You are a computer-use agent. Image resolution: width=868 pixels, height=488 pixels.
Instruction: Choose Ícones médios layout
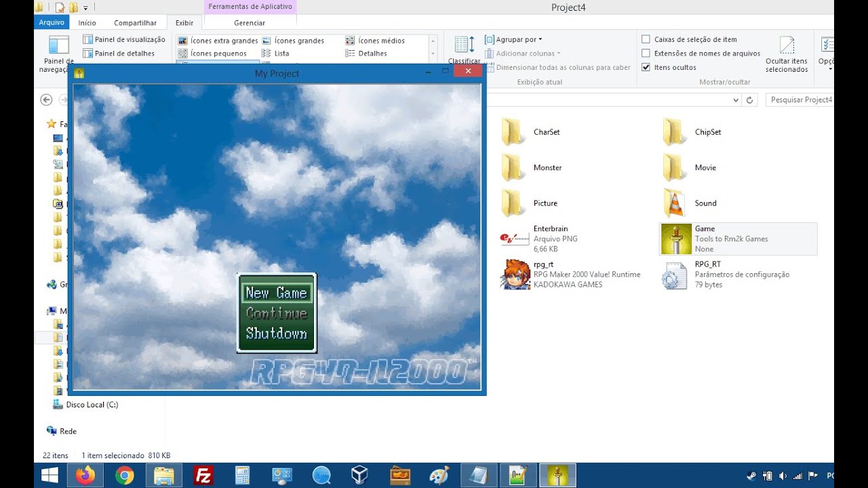pyautogui.click(x=375, y=41)
